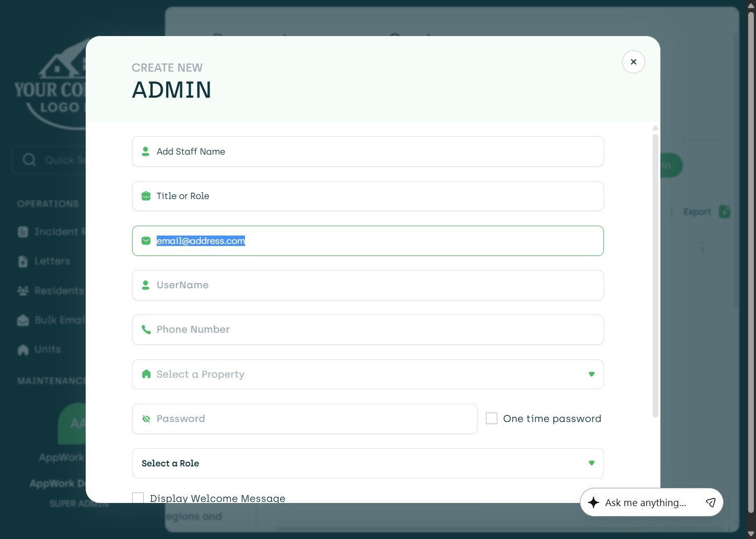Screen dimensions: 756x539
Task: Click the envelope icon in email field
Action: tap(146, 241)
